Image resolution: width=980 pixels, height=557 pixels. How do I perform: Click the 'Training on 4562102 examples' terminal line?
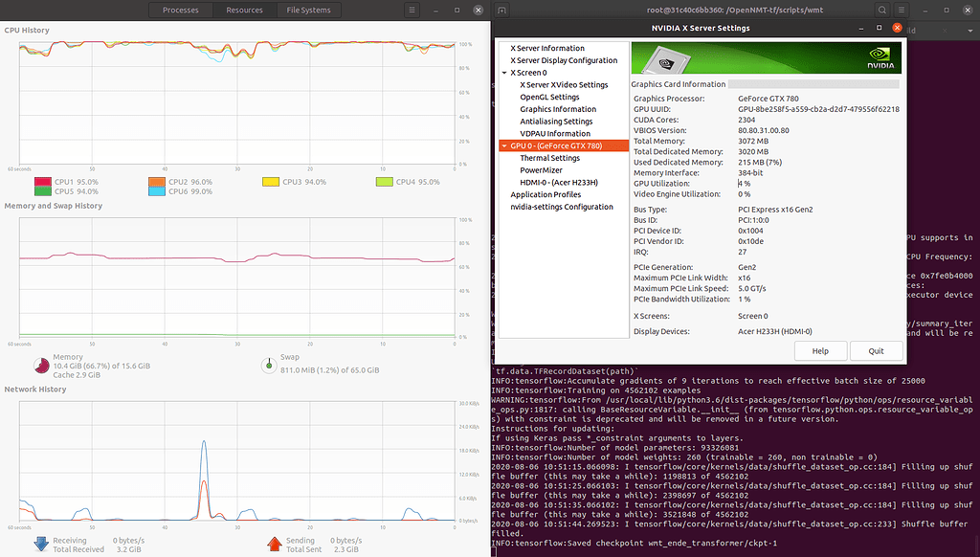(595, 390)
